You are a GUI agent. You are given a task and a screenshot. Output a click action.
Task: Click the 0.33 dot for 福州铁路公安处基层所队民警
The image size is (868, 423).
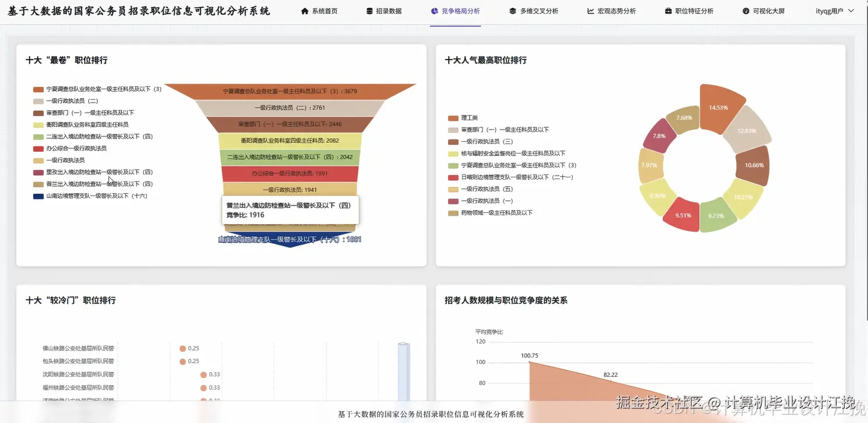204,387
